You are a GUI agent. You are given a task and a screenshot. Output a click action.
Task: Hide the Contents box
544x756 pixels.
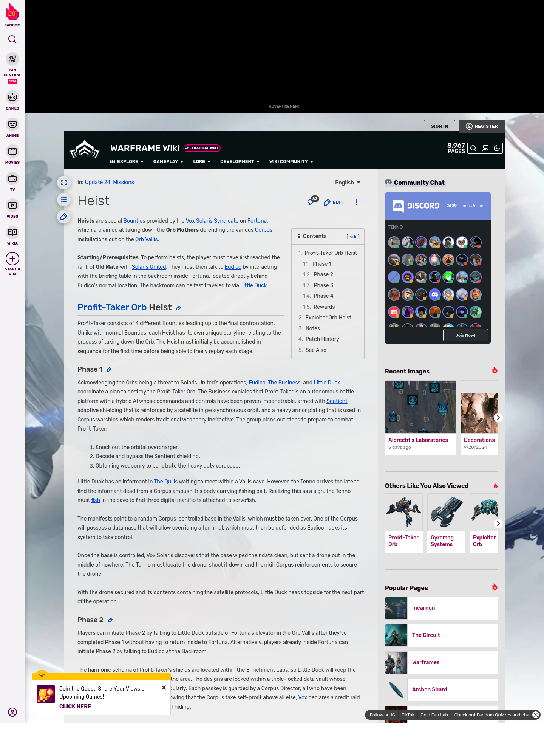coord(353,237)
